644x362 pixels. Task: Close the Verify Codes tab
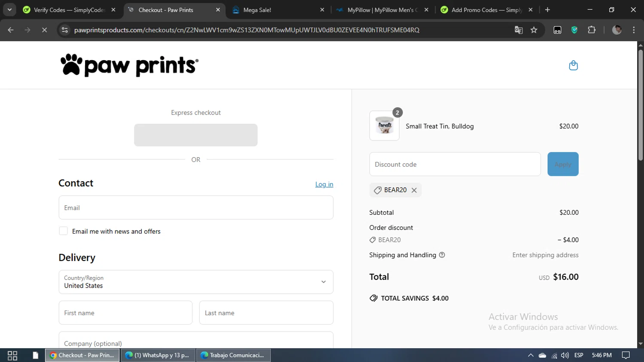(x=113, y=9)
